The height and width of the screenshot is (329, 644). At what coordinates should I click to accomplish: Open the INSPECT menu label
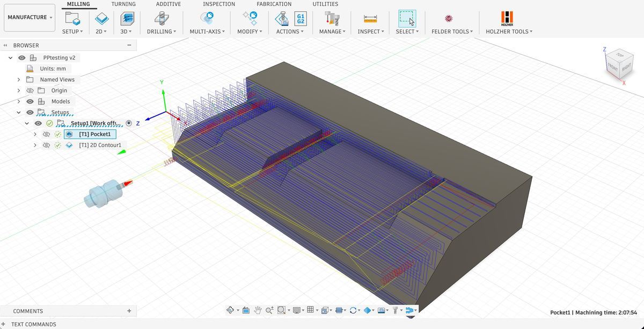371,32
